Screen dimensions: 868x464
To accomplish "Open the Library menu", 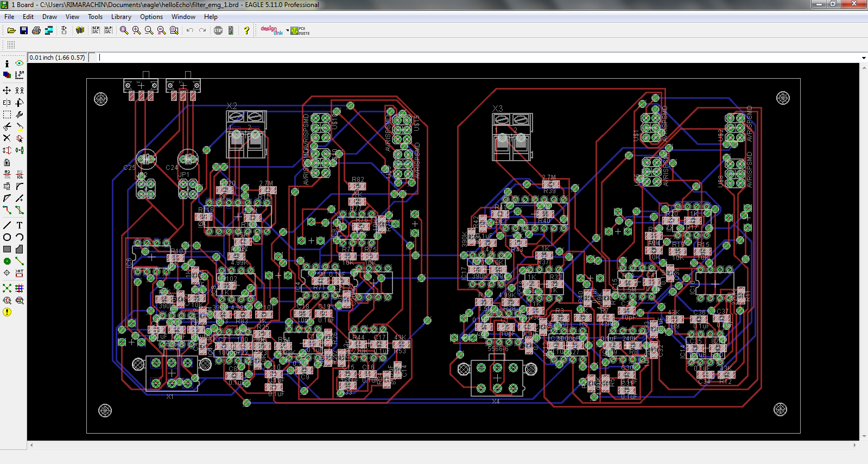I will tap(121, 17).
